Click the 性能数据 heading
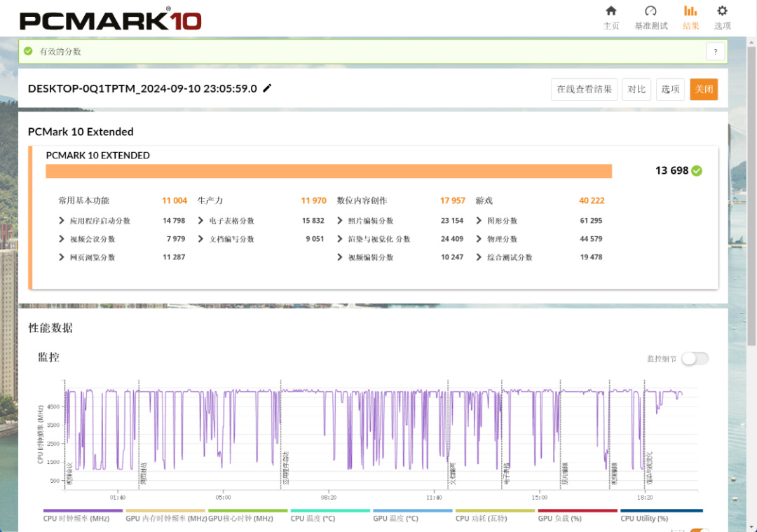The image size is (757, 532). pyautogui.click(x=50, y=328)
